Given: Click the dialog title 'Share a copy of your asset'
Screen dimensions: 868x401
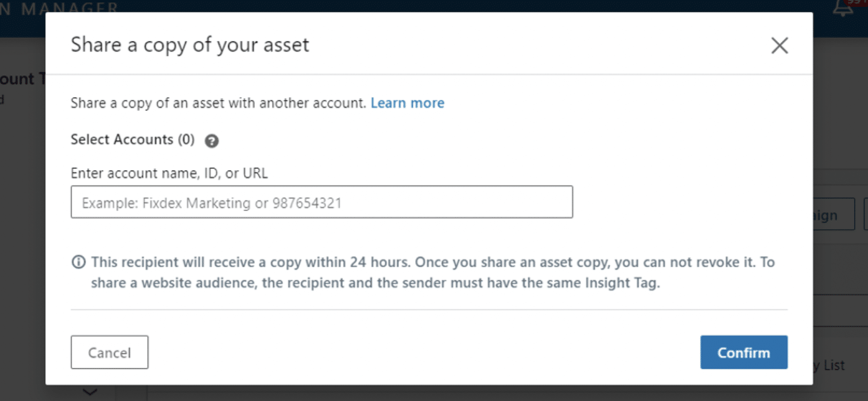Looking at the screenshot, I should coord(189,45).
